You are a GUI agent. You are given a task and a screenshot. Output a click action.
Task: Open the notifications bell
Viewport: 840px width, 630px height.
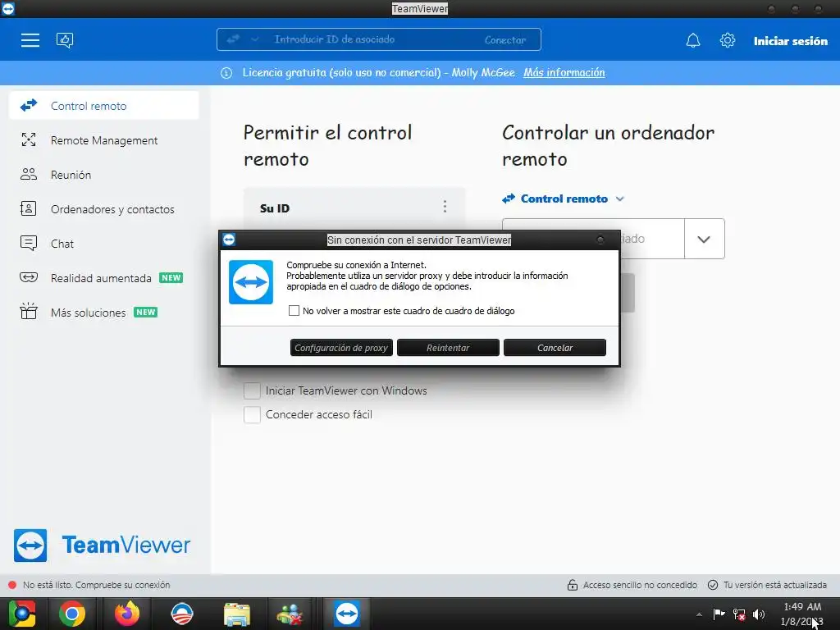point(692,40)
